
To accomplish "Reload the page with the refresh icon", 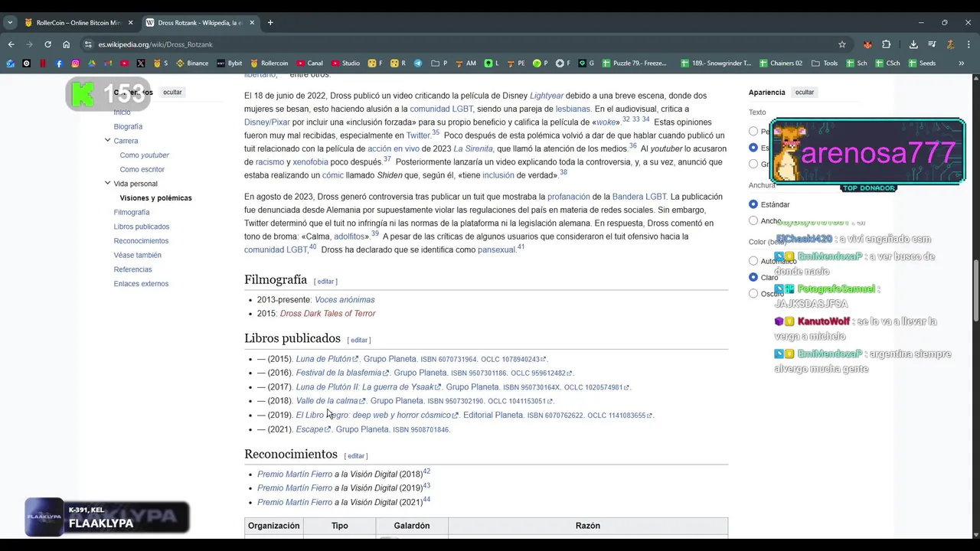I will coord(47,44).
